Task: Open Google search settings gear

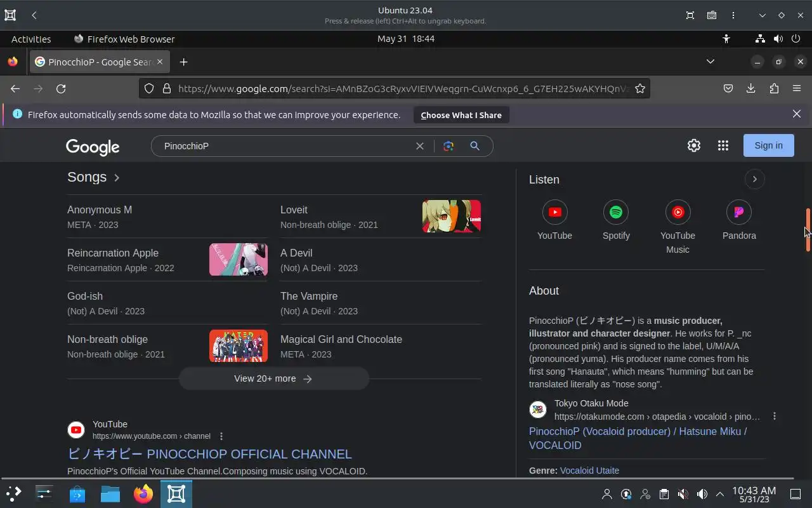Action: click(694, 145)
